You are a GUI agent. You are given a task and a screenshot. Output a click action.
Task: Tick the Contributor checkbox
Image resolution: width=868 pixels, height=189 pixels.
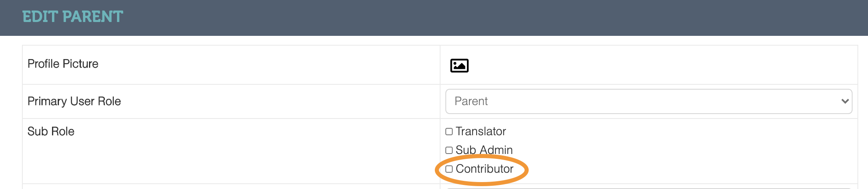(x=449, y=169)
